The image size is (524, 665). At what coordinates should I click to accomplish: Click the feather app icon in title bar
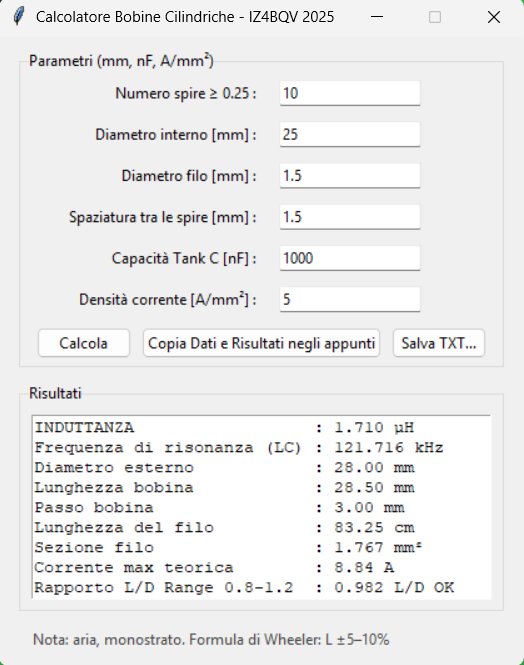pos(18,17)
